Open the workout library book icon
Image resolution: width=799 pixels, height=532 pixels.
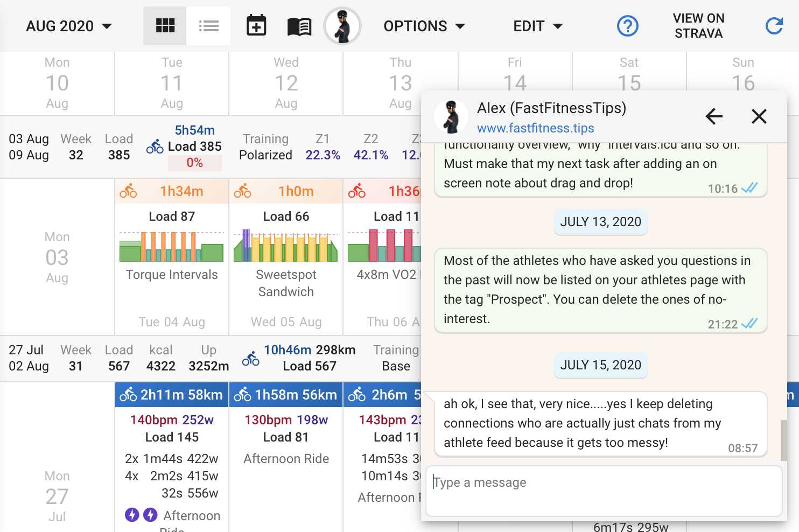coord(299,26)
